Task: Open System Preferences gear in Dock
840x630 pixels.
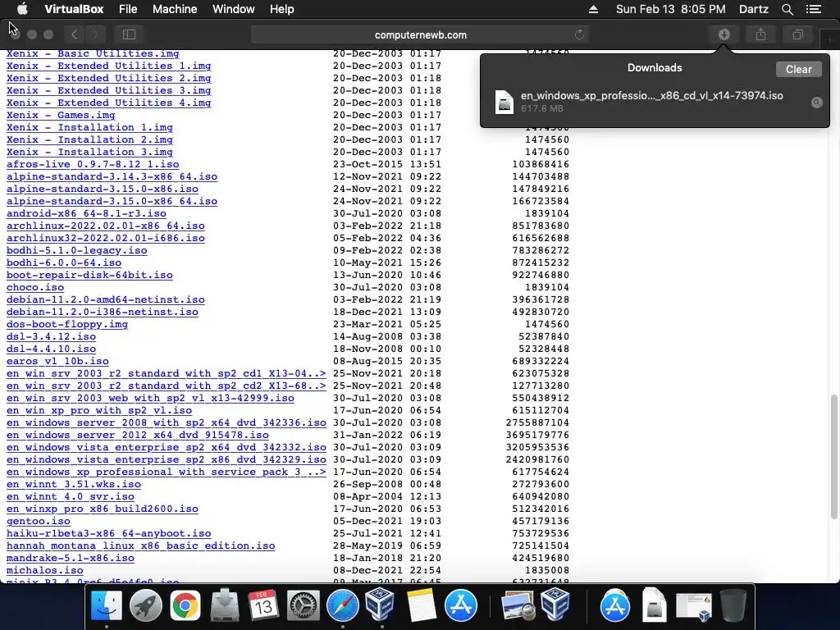Action: [304, 606]
